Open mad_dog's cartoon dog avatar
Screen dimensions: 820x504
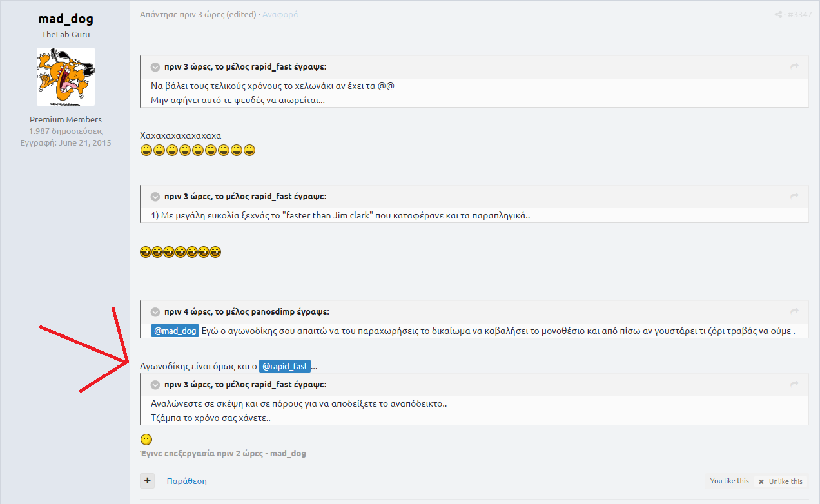coord(66,77)
